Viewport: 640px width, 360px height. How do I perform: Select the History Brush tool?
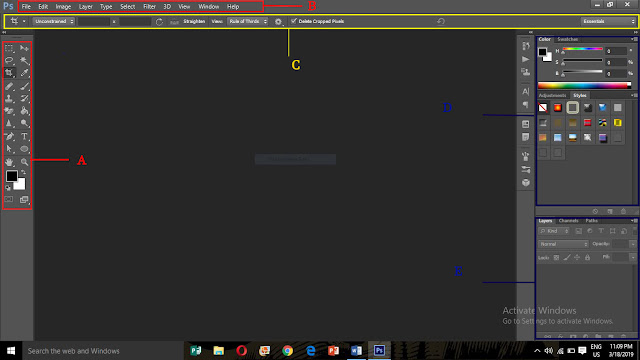[x=24, y=98]
